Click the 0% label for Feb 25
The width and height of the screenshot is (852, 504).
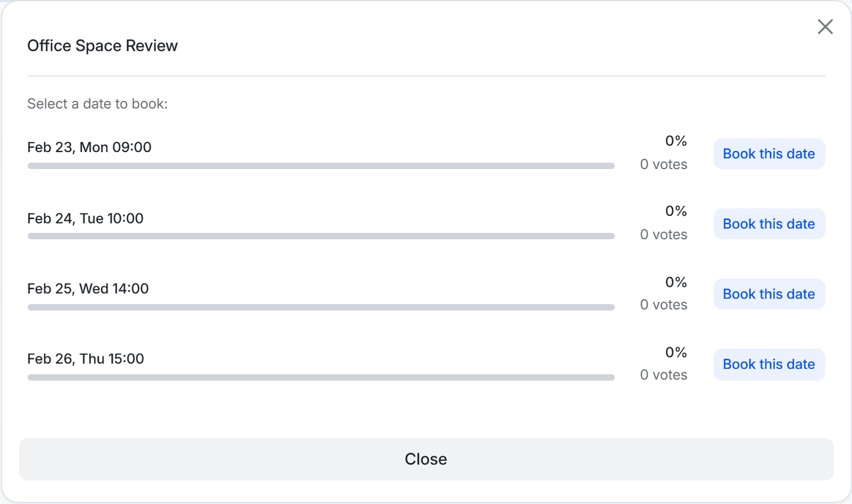pos(675,282)
